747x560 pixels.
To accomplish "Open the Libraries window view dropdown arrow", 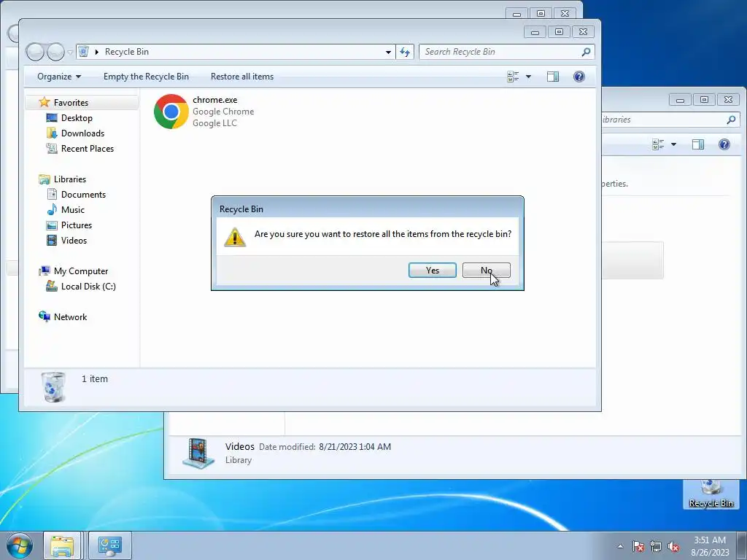I will (673, 144).
